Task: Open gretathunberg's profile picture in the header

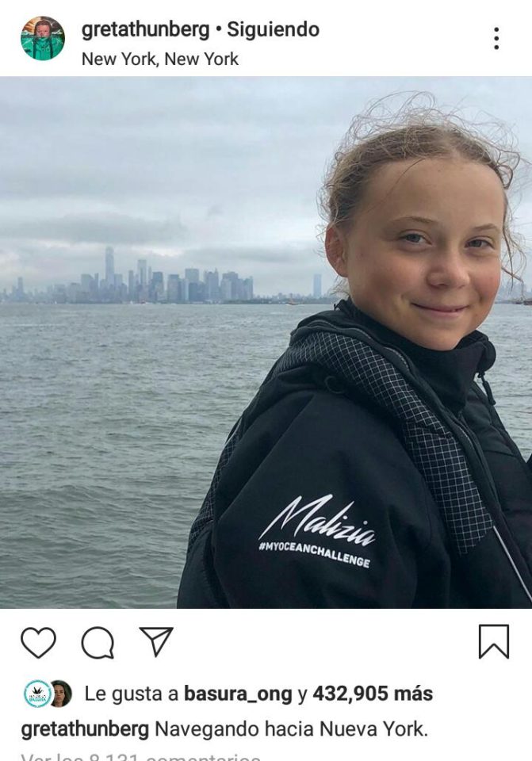Action: [43, 38]
